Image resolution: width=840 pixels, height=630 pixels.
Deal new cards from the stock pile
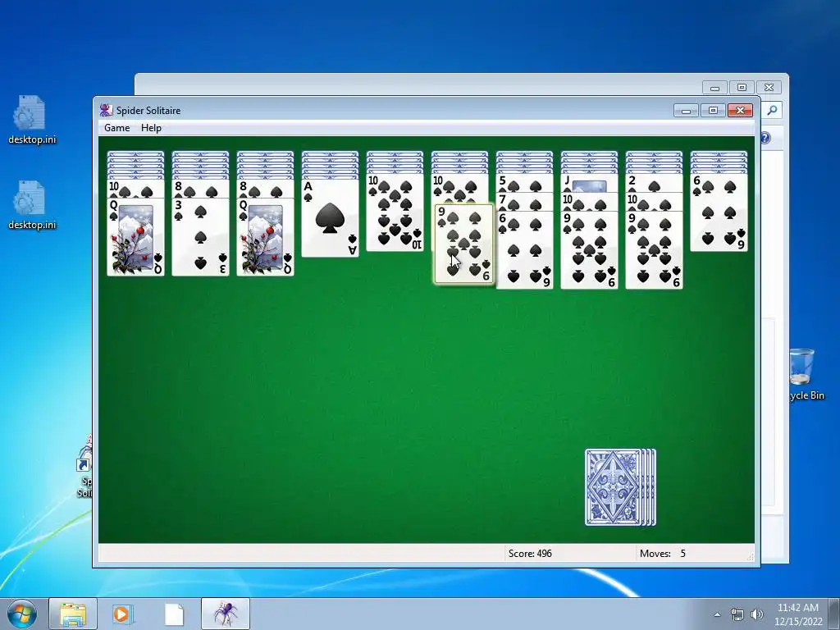(620, 487)
